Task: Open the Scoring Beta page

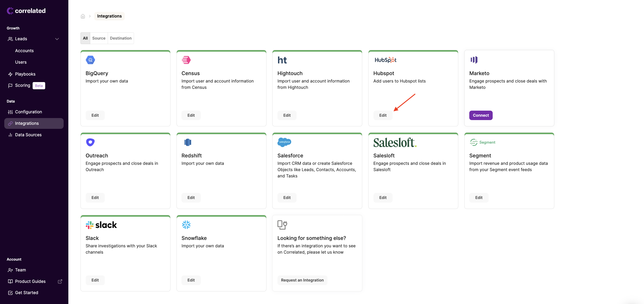Action: click(22, 85)
